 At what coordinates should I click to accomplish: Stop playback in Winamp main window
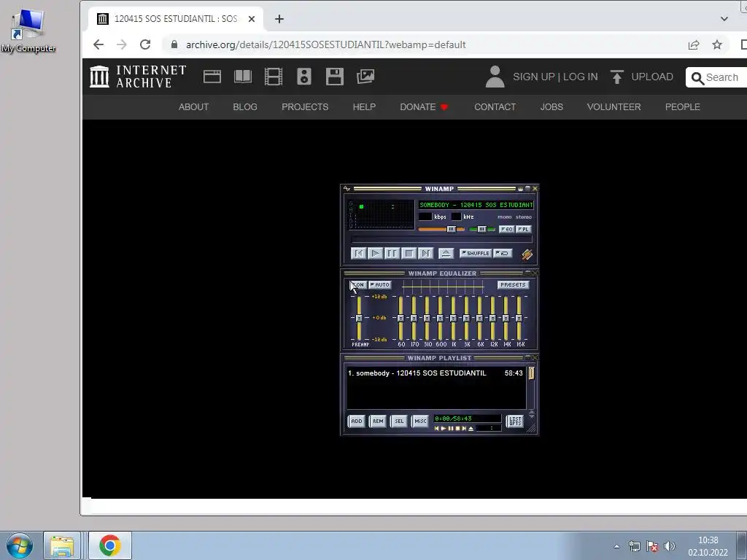409,253
